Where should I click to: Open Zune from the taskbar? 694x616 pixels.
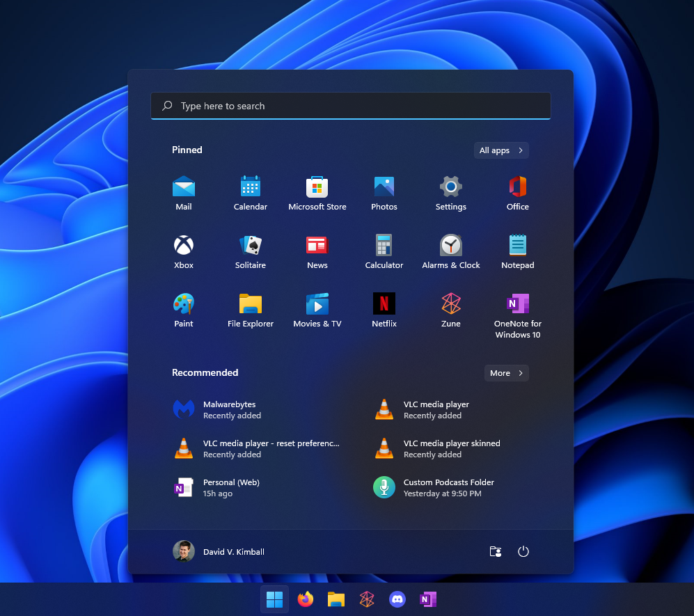[367, 599]
